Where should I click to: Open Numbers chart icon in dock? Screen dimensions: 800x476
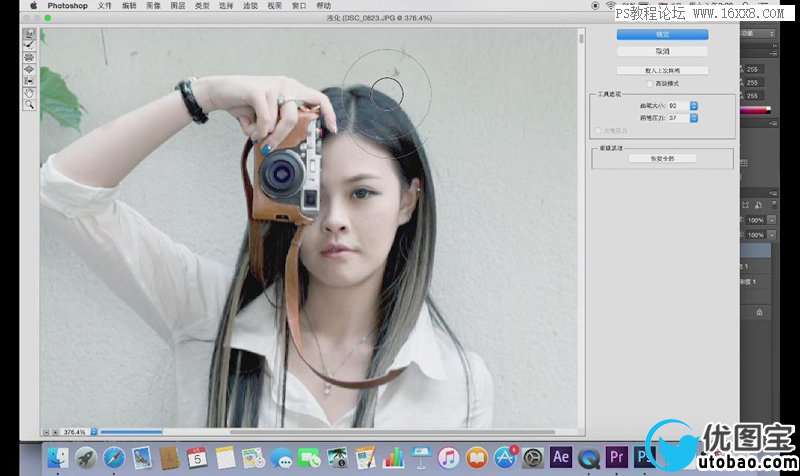click(393, 457)
